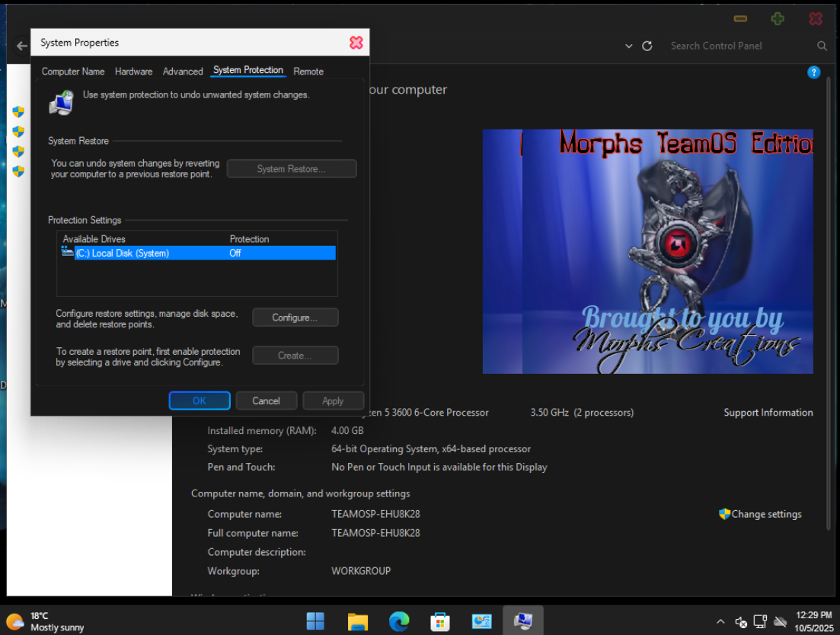Show hidden system tray icons

(720, 621)
